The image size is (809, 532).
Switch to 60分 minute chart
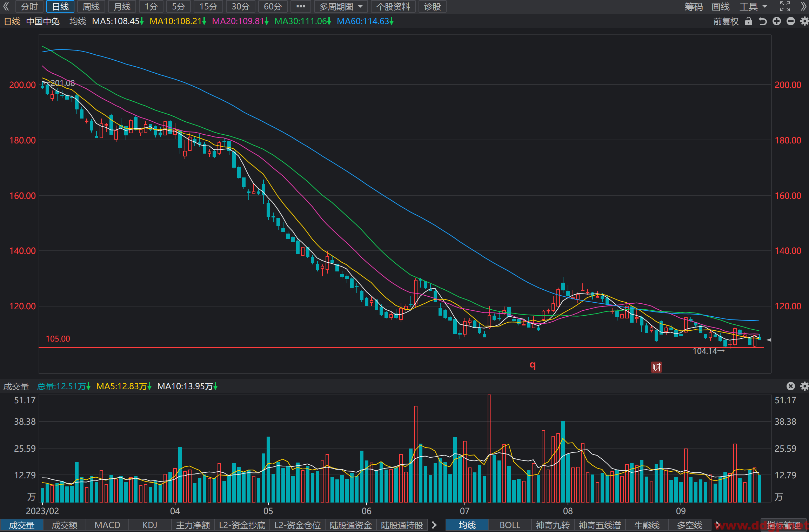pyautogui.click(x=273, y=6)
